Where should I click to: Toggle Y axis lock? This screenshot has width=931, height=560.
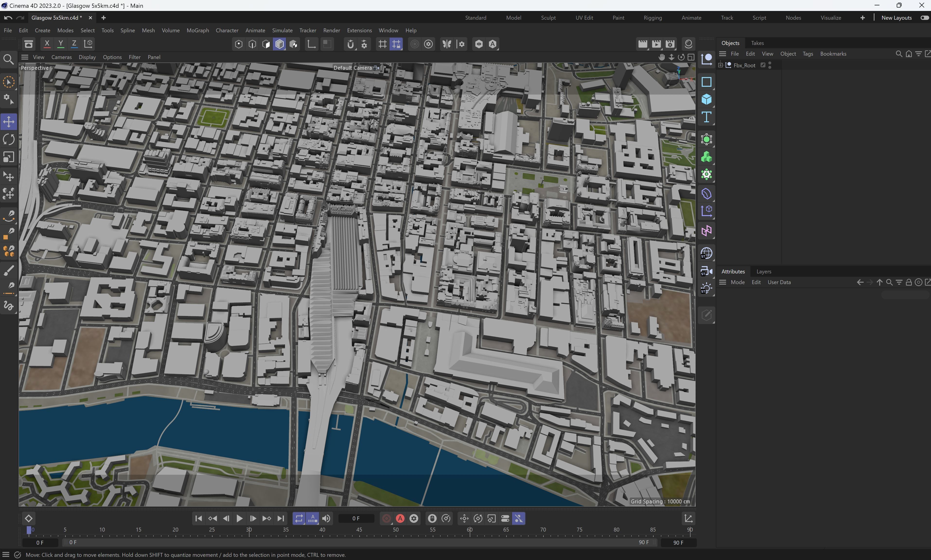[60, 44]
